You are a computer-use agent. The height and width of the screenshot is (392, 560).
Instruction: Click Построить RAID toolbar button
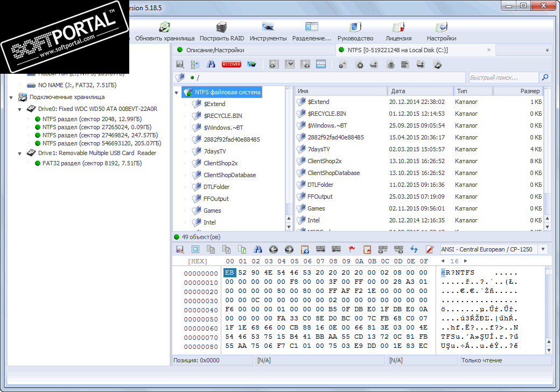pyautogui.click(x=222, y=31)
